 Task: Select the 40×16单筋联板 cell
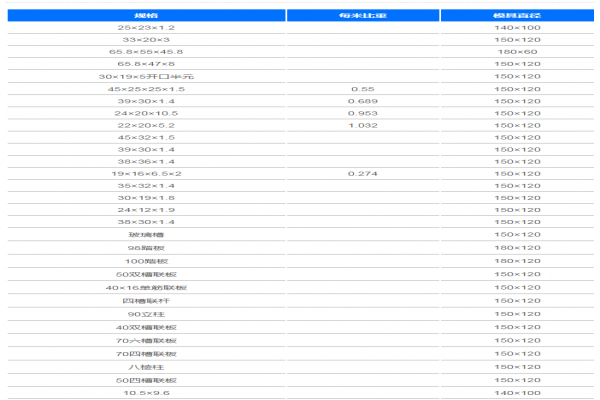click(147, 287)
